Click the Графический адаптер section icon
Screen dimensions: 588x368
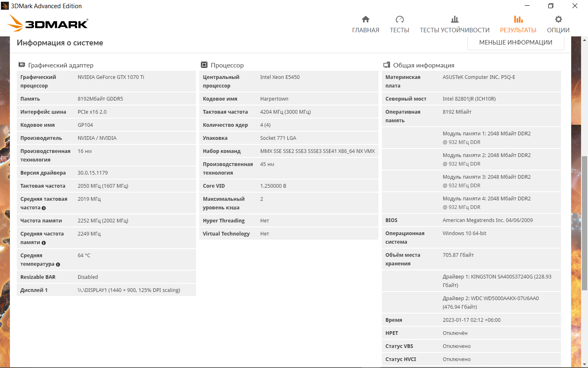(22, 65)
